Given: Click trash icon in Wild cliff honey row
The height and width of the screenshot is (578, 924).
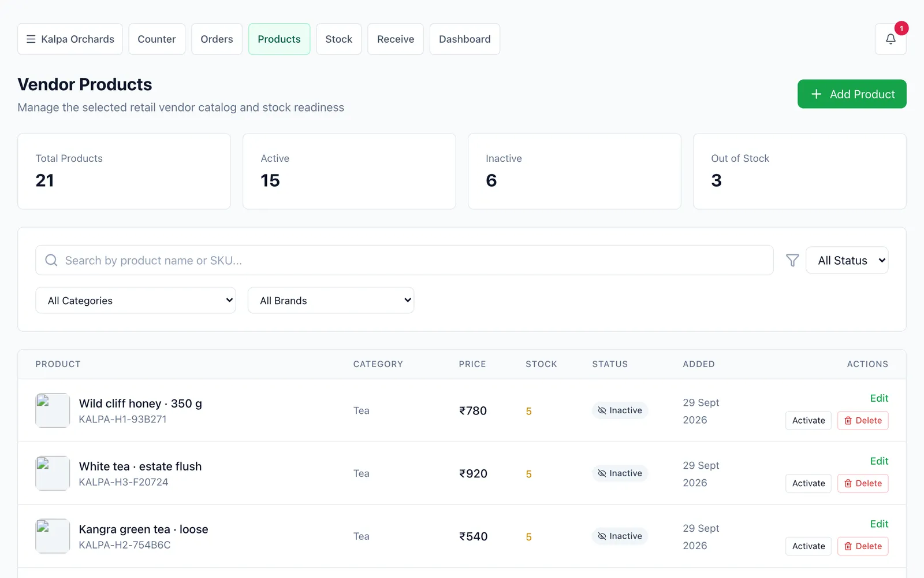Looking at the screenshot, I should (x=848, y=421).
